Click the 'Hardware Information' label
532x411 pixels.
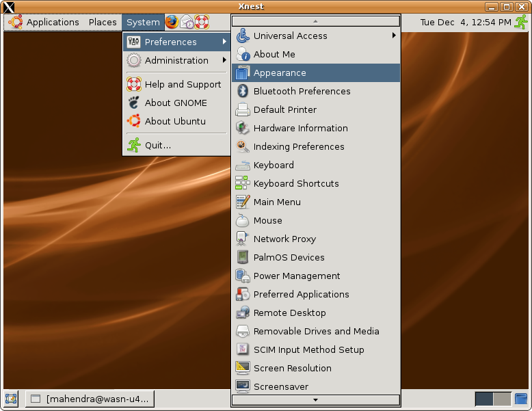(300, 129)
